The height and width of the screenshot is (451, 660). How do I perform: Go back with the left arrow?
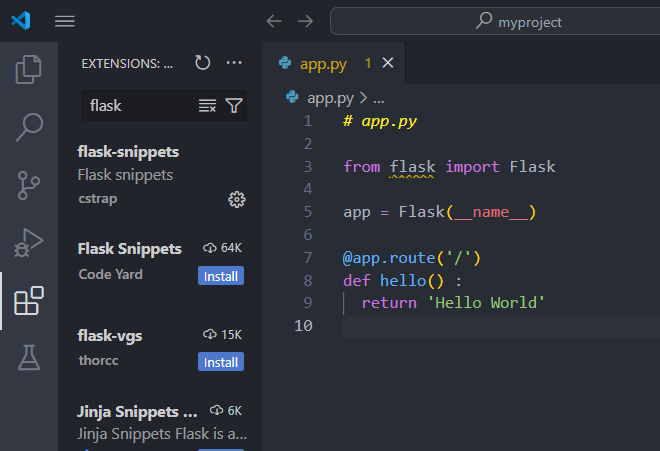point(274,21)
